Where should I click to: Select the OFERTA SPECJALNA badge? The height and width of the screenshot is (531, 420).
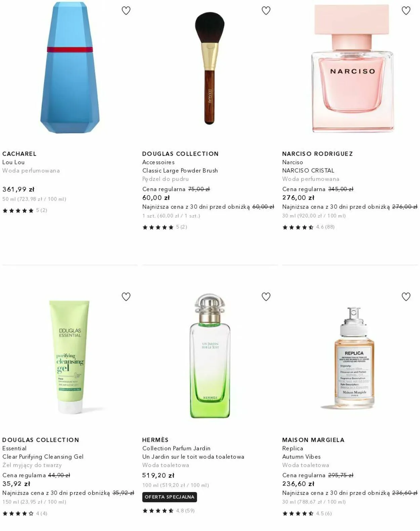coord(170,497)
